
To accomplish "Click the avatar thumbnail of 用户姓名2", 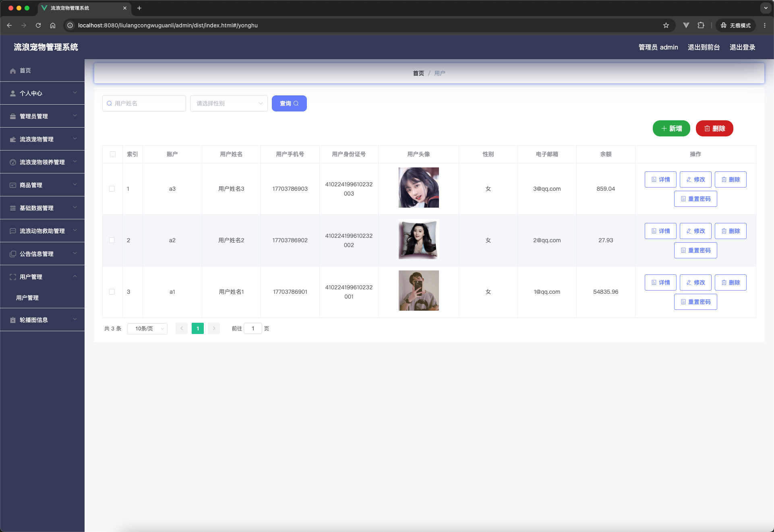I will 418,239.
